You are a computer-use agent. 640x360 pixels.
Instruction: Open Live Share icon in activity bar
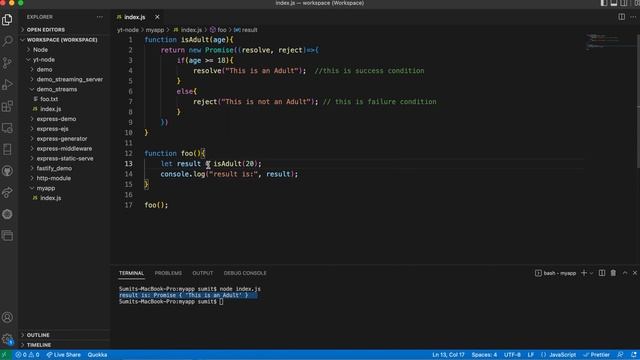(7, 193)
